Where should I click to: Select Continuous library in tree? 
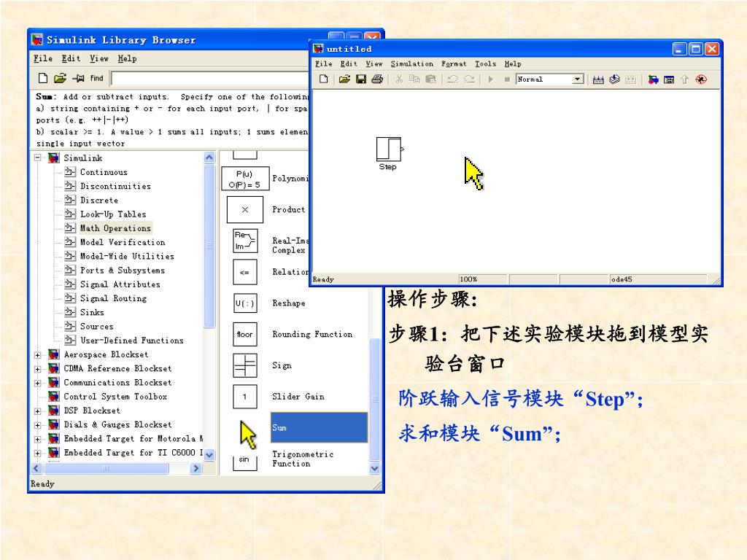tap(104, 172)
